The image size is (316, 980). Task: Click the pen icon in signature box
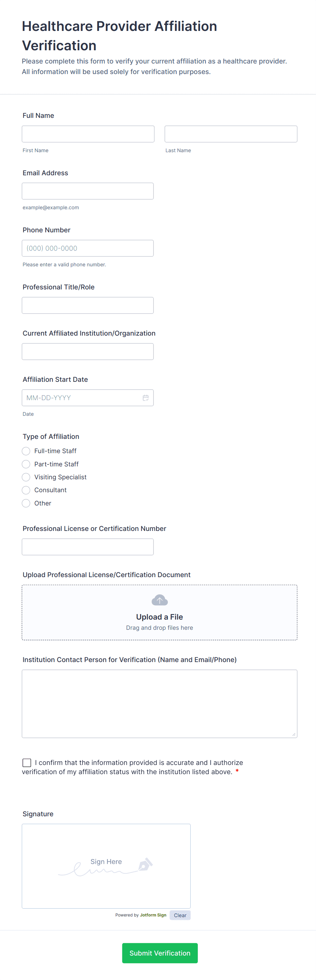(x=145, y=865)
